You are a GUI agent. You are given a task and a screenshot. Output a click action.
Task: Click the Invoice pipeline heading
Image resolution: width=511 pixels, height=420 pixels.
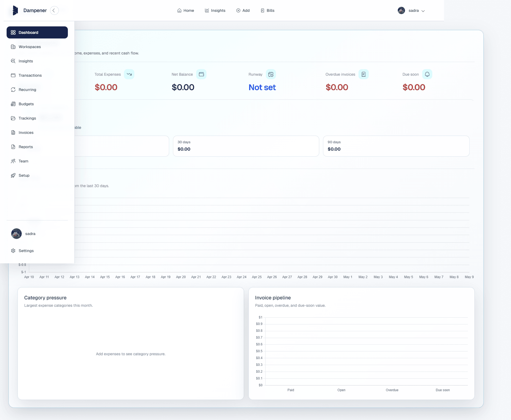tap(273, 298)
